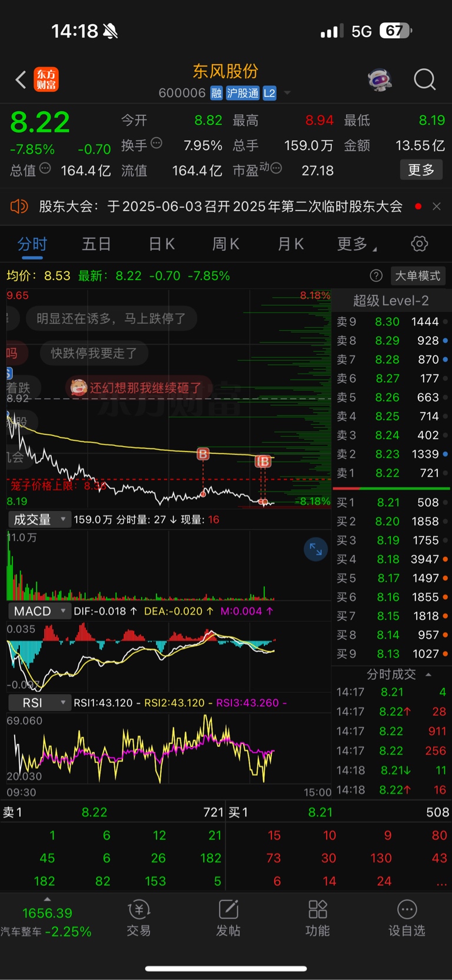This screenshot has width=452, height=980.
Task: Tap the second B buy marker
Action: [x=264, y=461]
